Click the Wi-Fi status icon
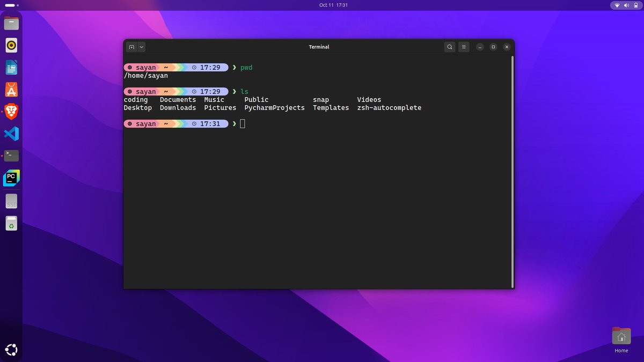 pos(617,5)
